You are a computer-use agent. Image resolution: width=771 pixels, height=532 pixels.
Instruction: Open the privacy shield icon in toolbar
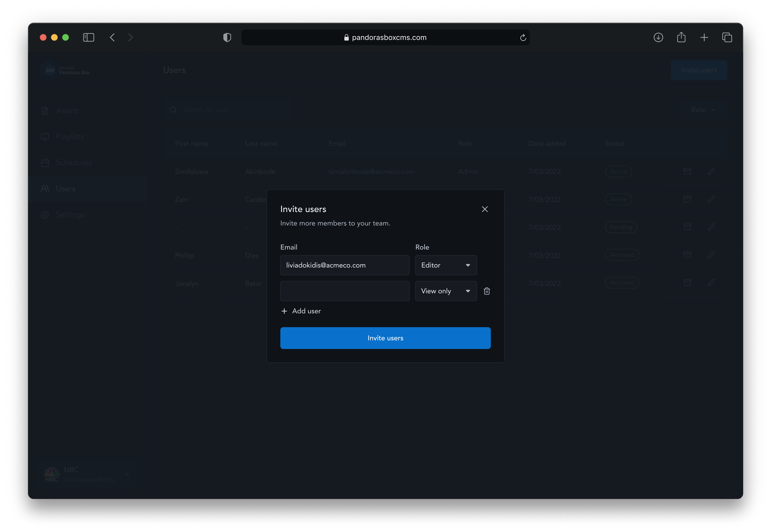pos(227,37)
